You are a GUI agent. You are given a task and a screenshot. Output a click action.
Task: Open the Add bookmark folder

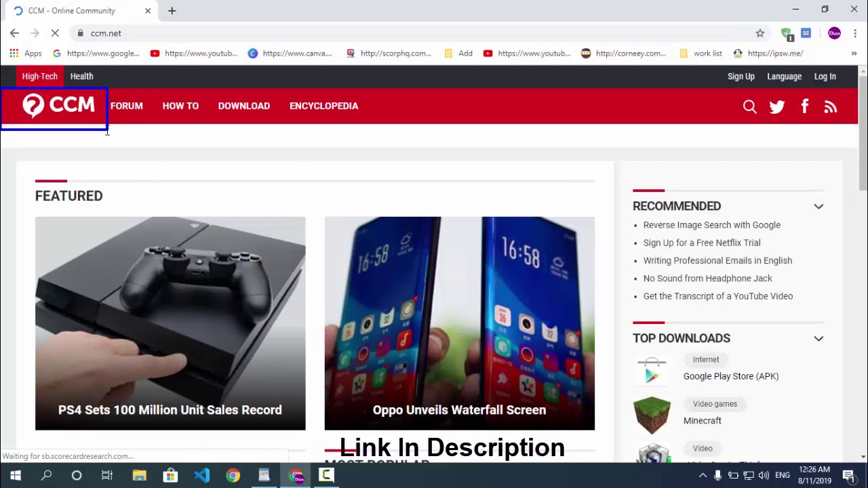pos(458,54)
